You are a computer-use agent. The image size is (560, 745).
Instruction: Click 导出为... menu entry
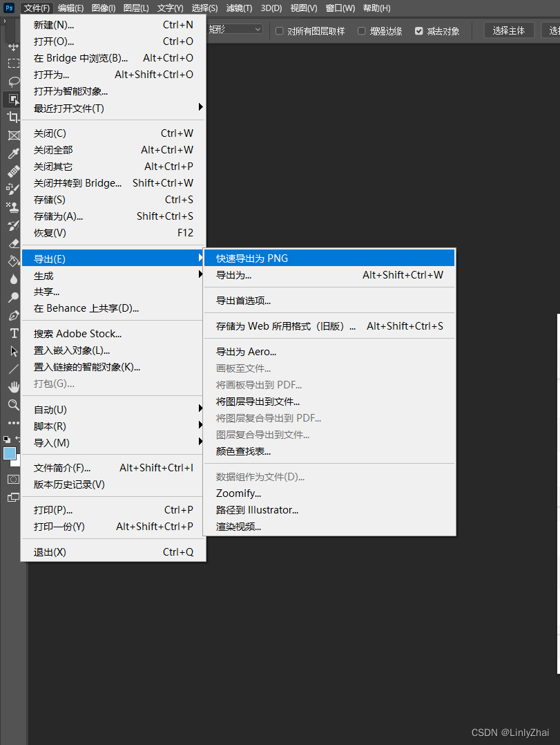coord(329,274)
